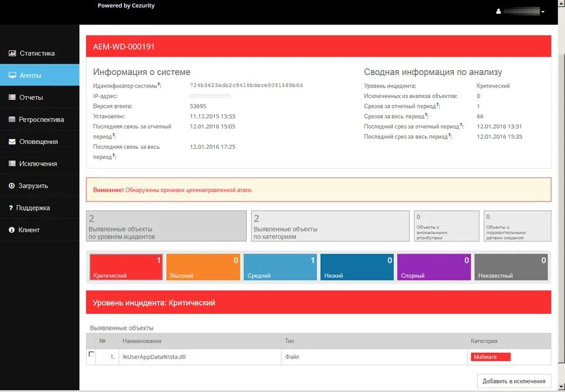This screenshot has width=565, height=392.
Task: Click the user profile icon in the top bar
Action: (x=499, y=12)
